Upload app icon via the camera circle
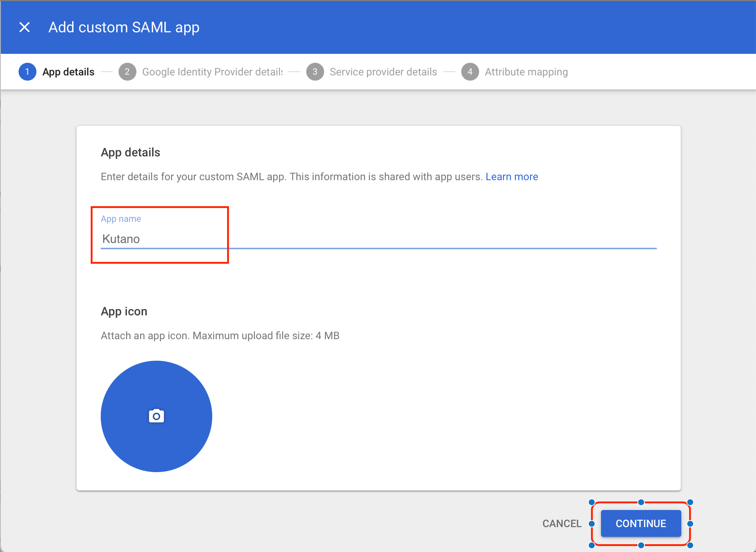The width and height of the screenshot is (756, 552). click(156, 416)
